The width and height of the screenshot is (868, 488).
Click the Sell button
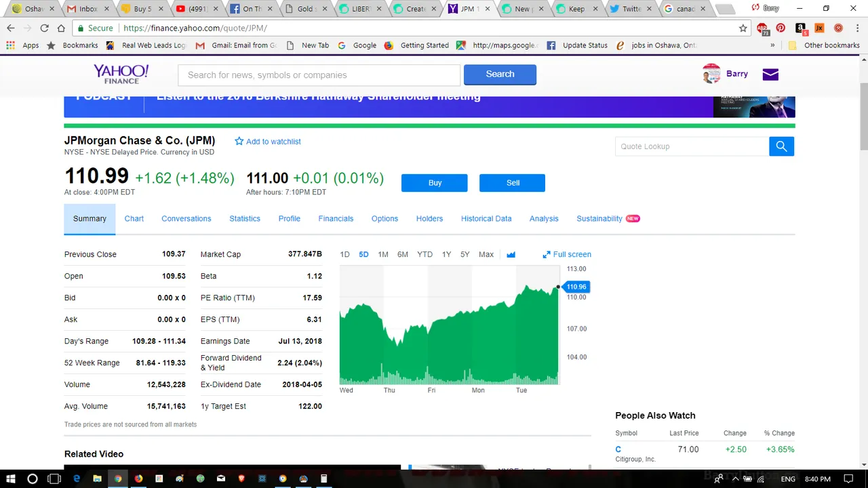(x=513, y=183)
